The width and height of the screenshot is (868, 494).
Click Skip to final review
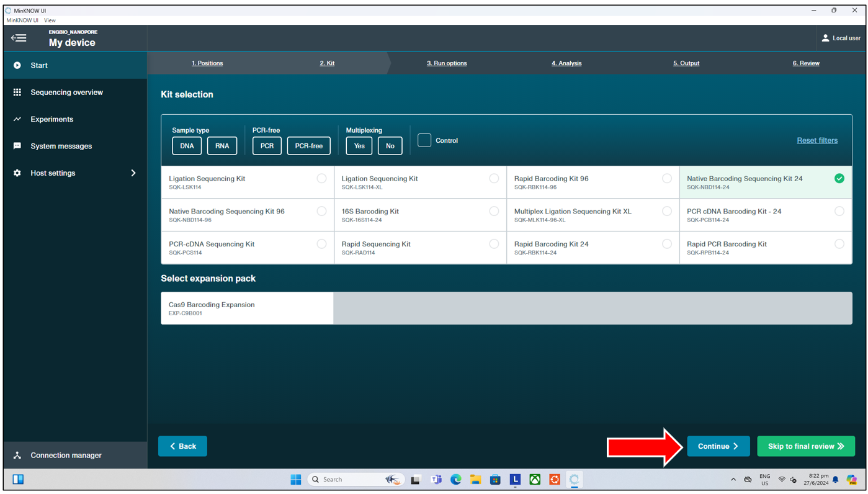point(806,446)
